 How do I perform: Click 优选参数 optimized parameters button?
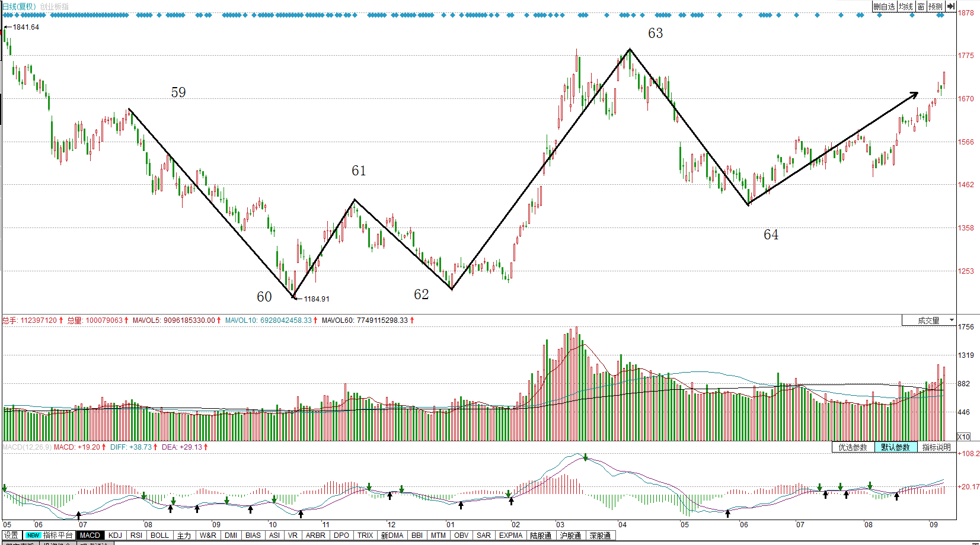(x=853, y=447)
